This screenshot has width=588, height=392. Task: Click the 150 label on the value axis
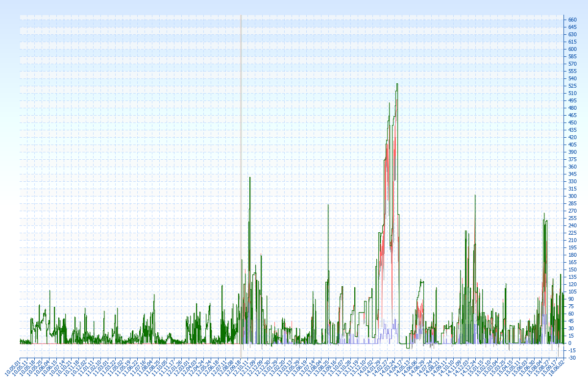(x=572, y=269)
